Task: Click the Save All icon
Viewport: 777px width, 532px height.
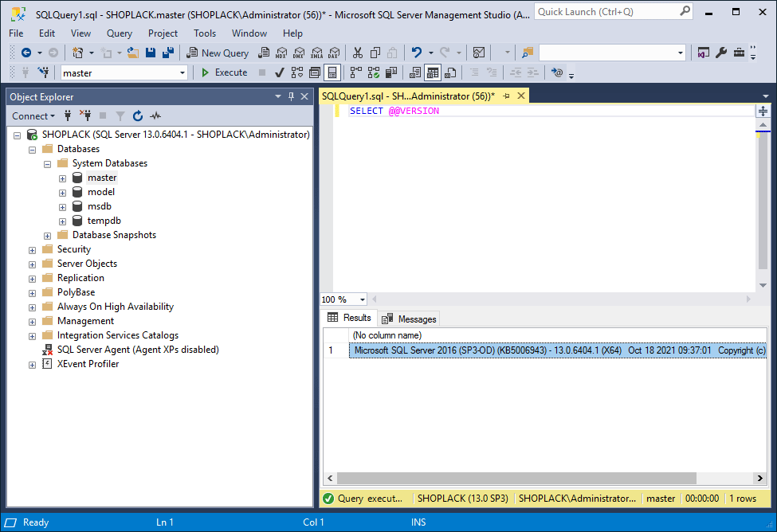Action: coord(168,53)
